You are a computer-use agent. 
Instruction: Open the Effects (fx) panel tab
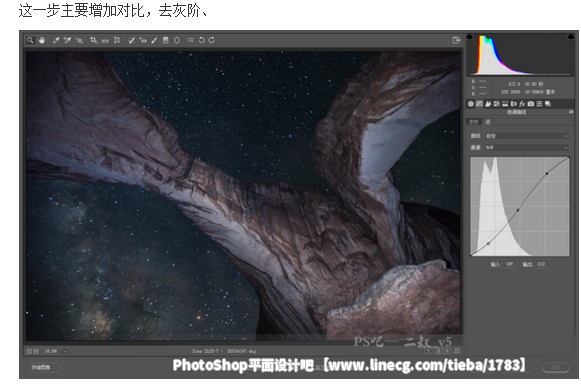522,104
